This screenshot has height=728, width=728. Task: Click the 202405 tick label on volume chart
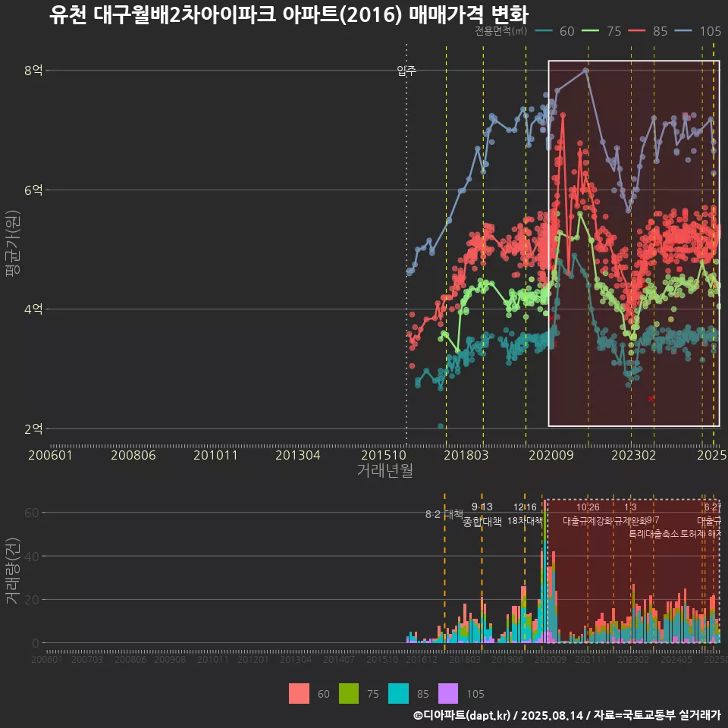point(676,659)
